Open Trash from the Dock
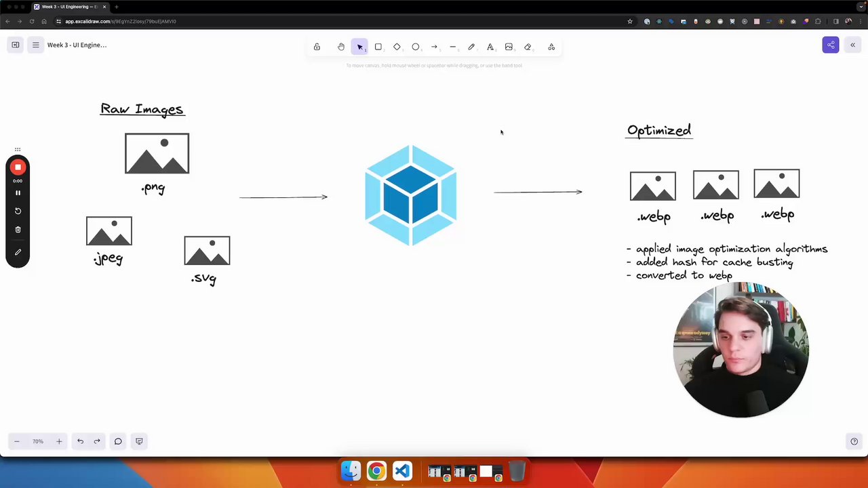Image resolution: width=868 pixels, height=488 pixels. tap(517, 470)
